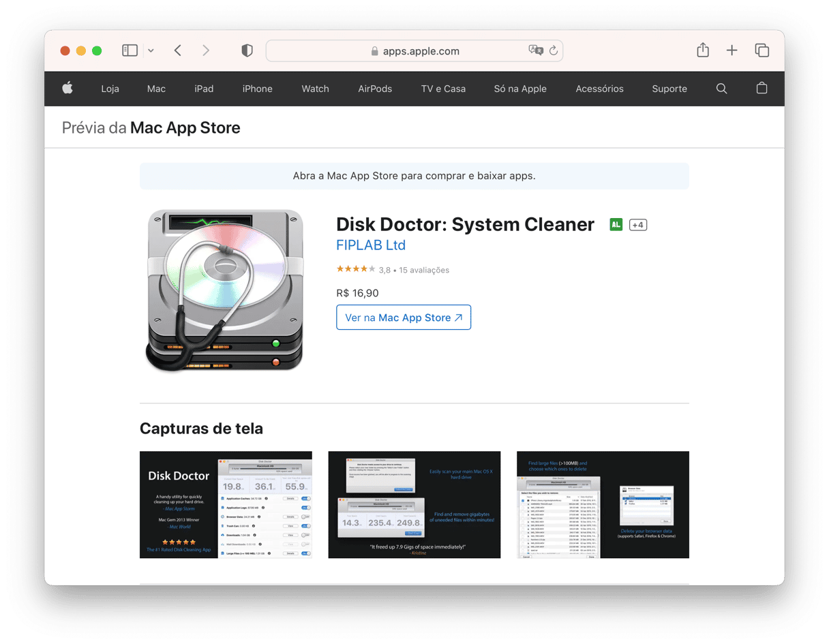Image resolution: width=829 pixels, height=644 pixels.
Task: Open the privacy report shield icon
Action: click(247, 50)
